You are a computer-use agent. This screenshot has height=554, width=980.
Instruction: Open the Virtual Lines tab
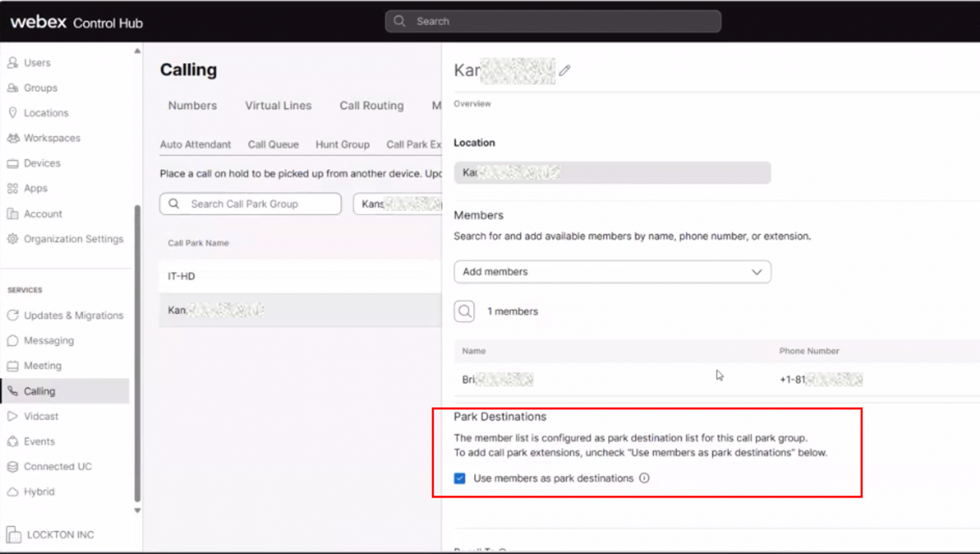(x=278, y=105)
